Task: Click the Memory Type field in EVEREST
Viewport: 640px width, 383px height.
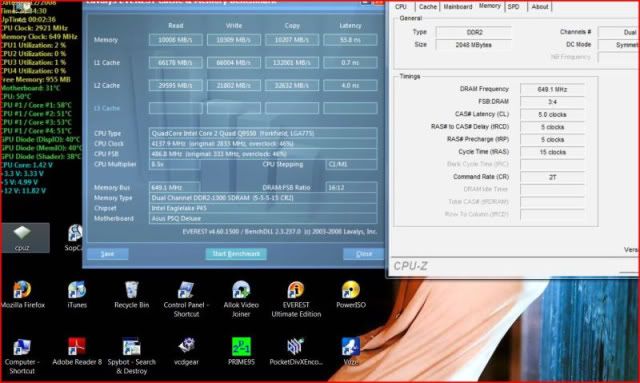Action: (263, 198)
